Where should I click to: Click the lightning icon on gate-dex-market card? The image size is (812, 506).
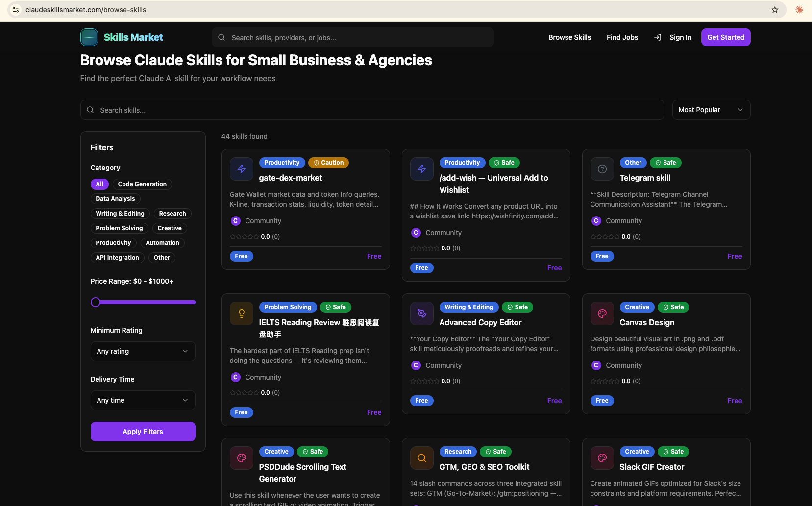point(242,169)
